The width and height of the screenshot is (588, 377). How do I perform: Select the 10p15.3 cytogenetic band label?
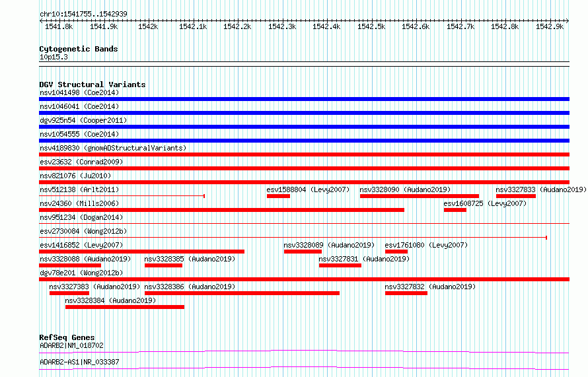point(54,57)
